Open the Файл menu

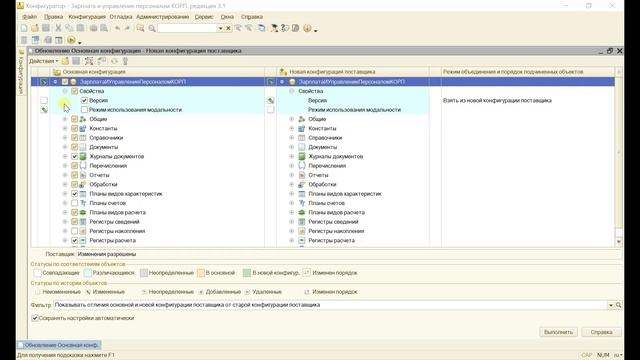point(29,17)
